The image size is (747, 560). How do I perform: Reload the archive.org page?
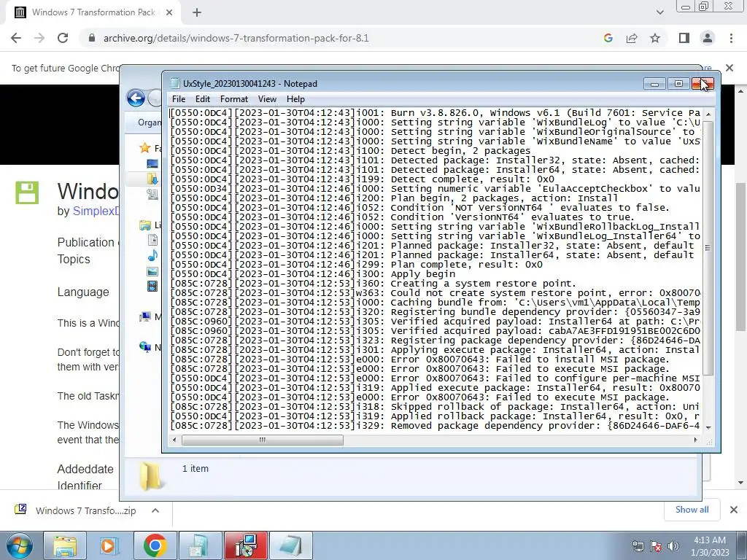click(x=63, y=38)
